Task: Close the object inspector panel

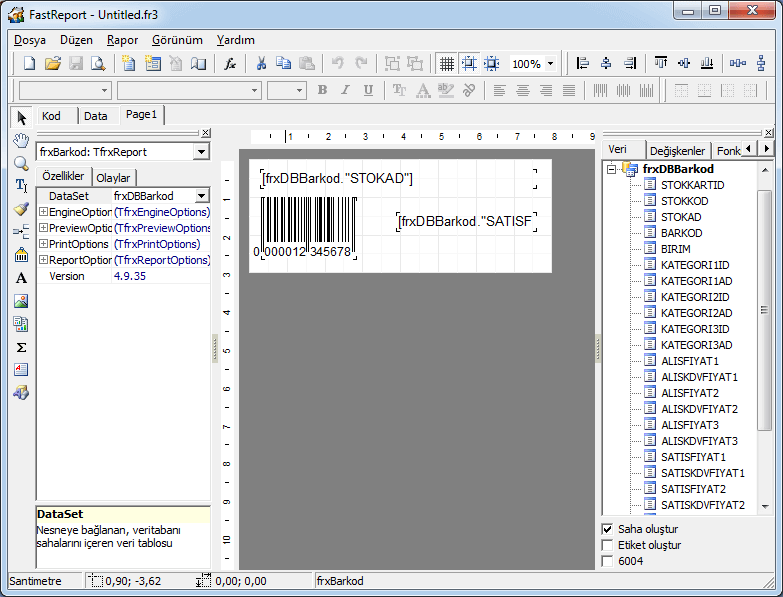Action: click(206, 133)
